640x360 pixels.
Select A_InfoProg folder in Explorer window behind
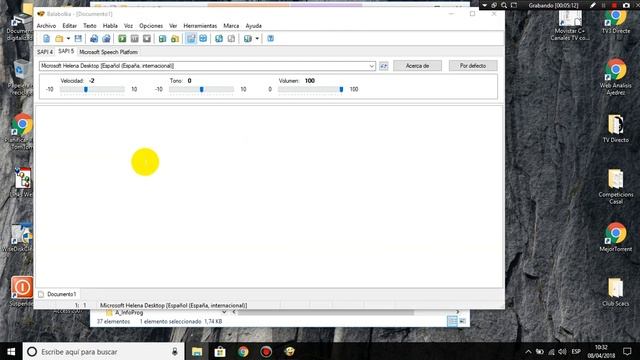tap(124, 313)
